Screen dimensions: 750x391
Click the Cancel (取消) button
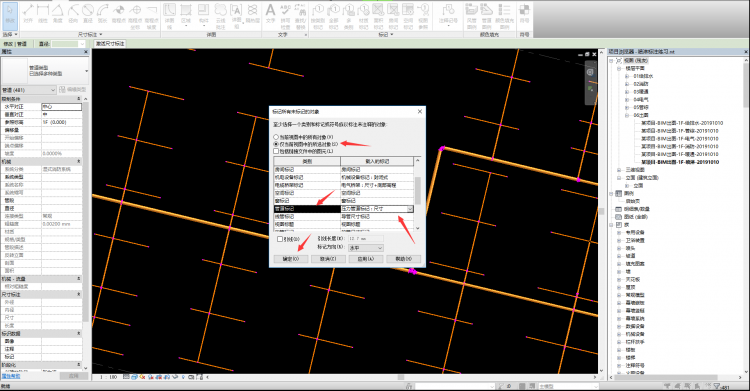(x=328, y=259)
